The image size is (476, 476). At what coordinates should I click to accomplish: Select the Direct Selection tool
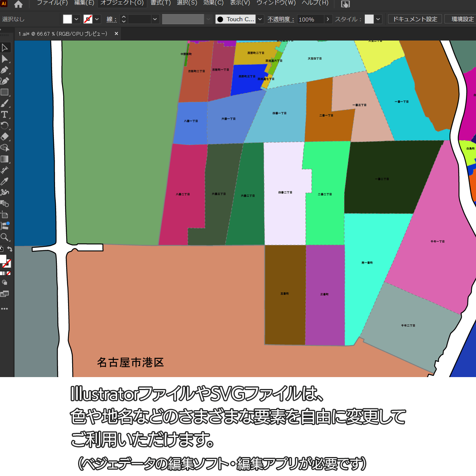pyautogui.click(x=5, y=59)
